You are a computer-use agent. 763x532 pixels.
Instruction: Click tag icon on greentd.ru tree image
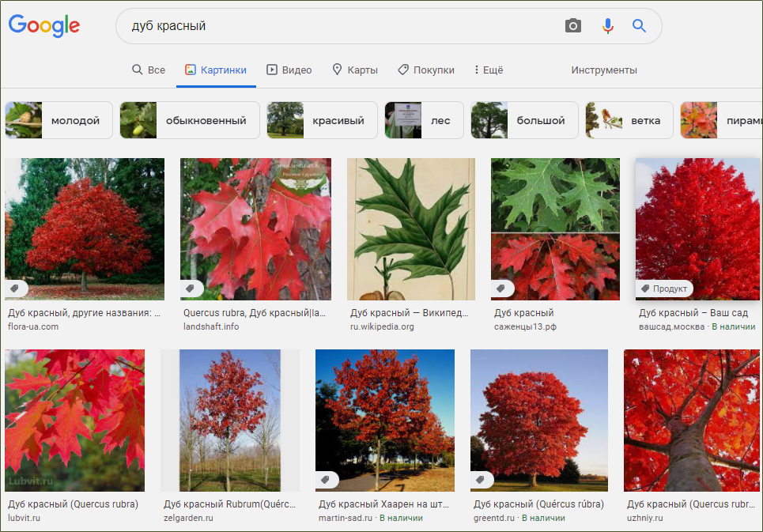coord(482,480)
